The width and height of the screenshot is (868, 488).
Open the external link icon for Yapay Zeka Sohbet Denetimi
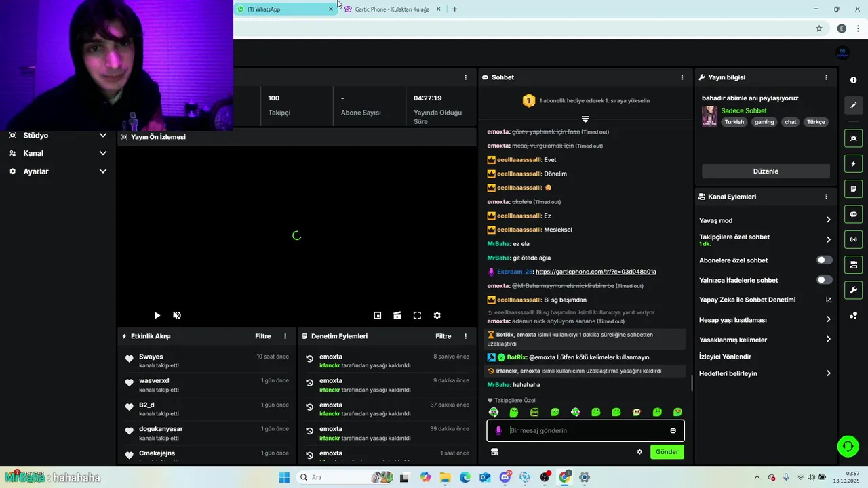tap(828, 300)
